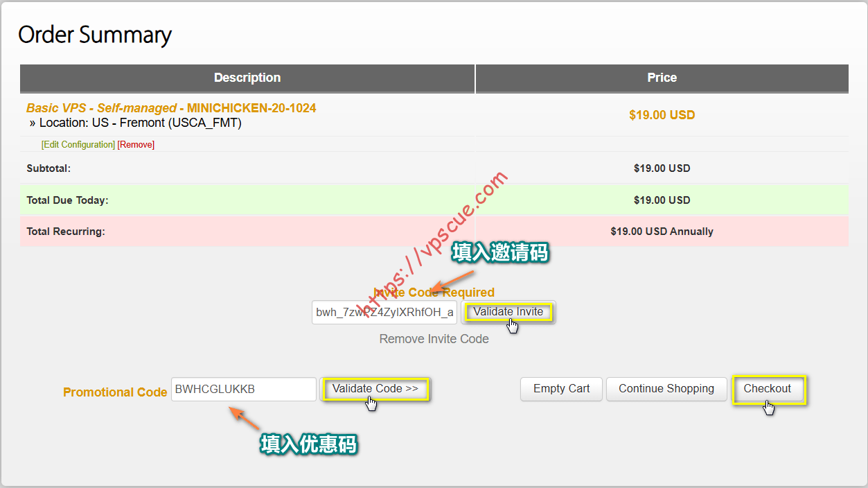Click the Total Due Today amount
The width and height of the screenshot is (868, 488).
(662, 200)
